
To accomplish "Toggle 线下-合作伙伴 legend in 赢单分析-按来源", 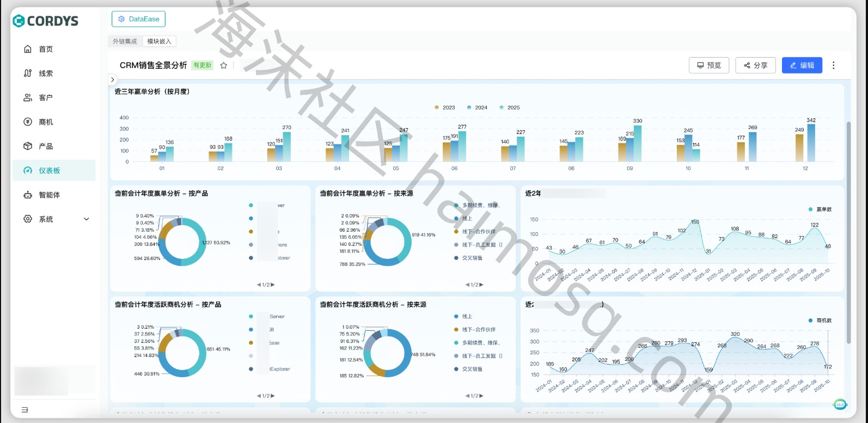I will point(475,232).
